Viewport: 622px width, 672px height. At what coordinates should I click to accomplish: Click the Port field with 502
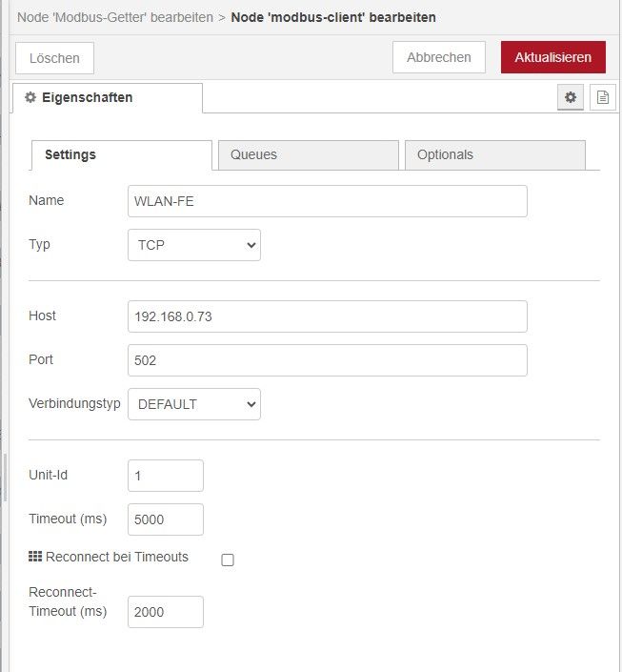[327, 360]
